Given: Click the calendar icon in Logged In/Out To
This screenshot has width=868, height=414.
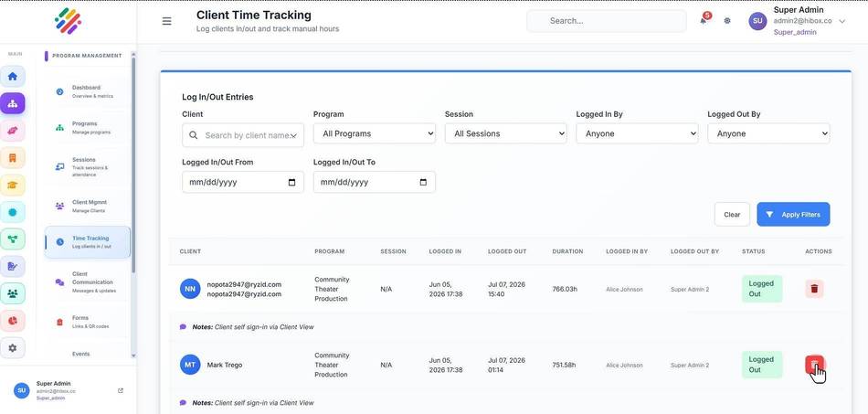Looking at the screenshot, I should click(x=423, y=182).
